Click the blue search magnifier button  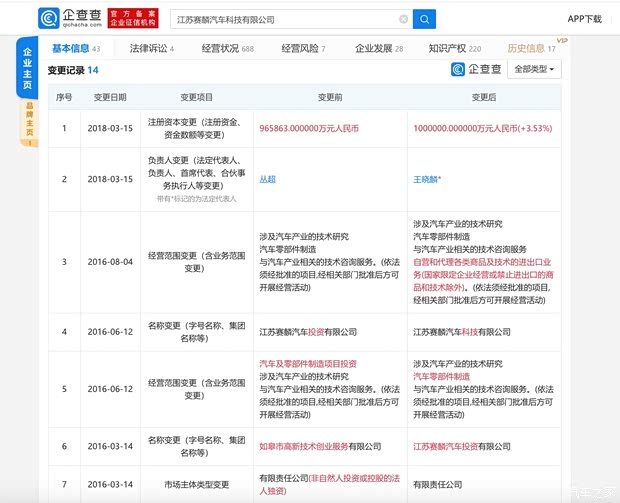pos(424,19)
